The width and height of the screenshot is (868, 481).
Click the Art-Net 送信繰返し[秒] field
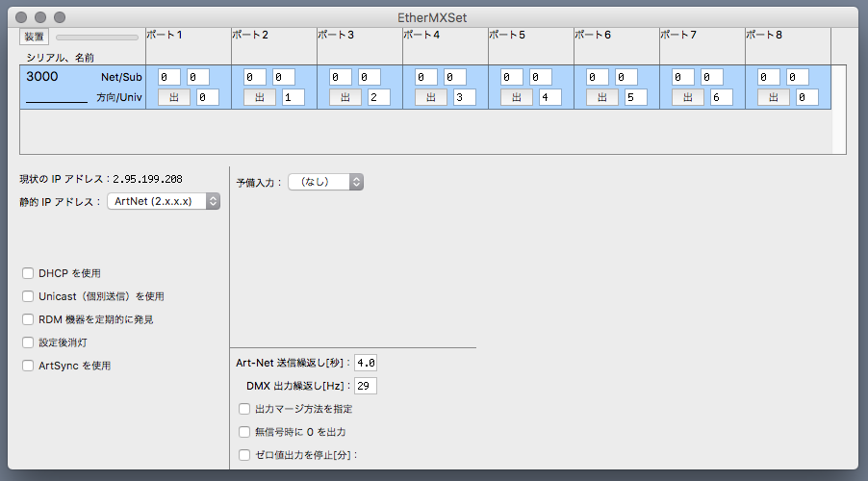coord(366,363)
